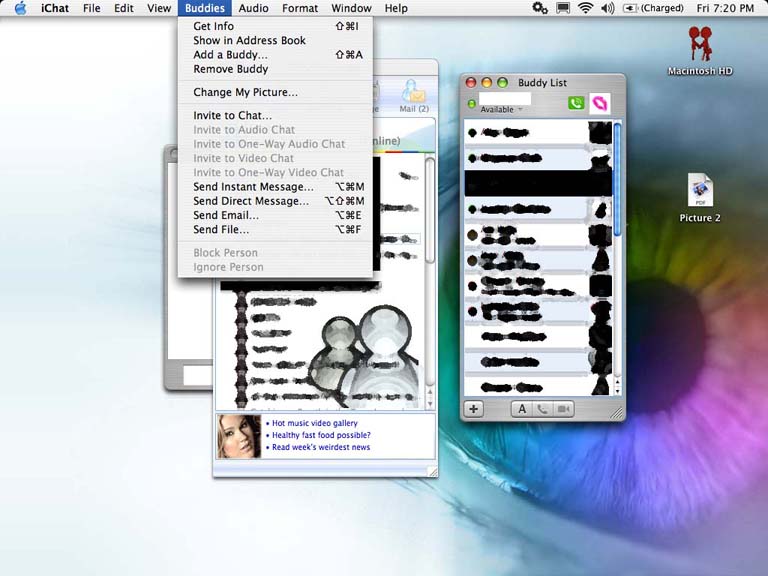Click the green phone icon in Buddy List

[x=576, y=103]
